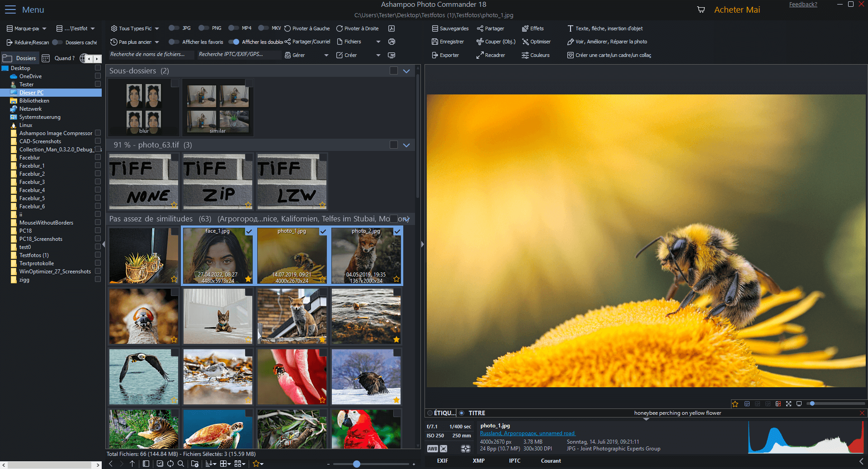Toggle the sidebar panel icon in bottom toolbar
The image size is (868, 469).
146,464
